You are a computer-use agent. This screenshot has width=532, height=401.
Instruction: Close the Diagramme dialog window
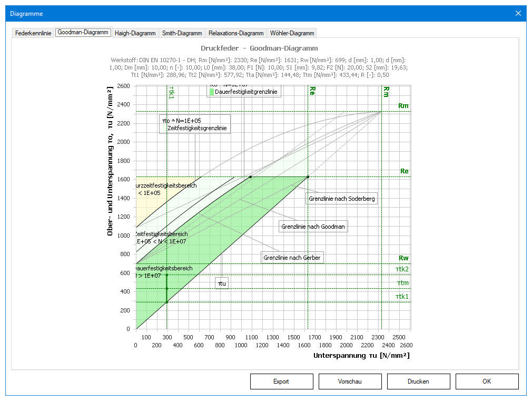pos(518,13)
